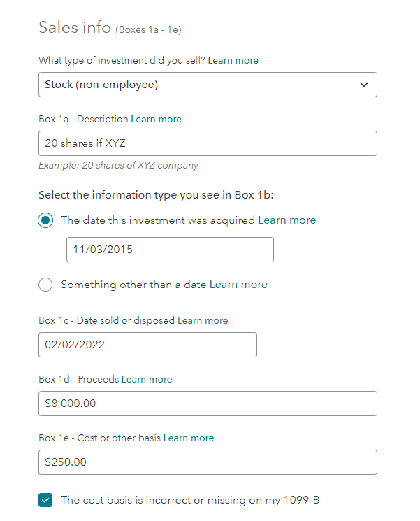Image resolution: width=420 pixels, height=521 pixels.
Task: Click the dropdown chevron arrow icon
Action: click(x=363, y=85)
